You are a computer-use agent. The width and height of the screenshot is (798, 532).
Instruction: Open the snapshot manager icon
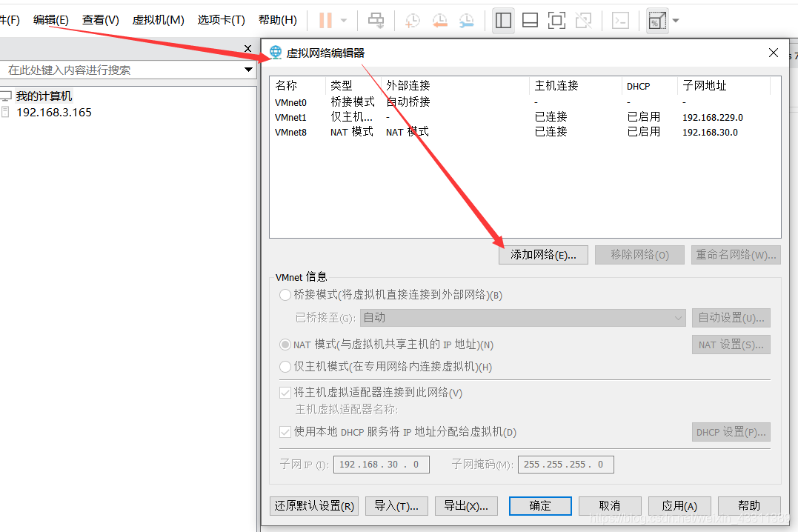[x=466, y=20]
